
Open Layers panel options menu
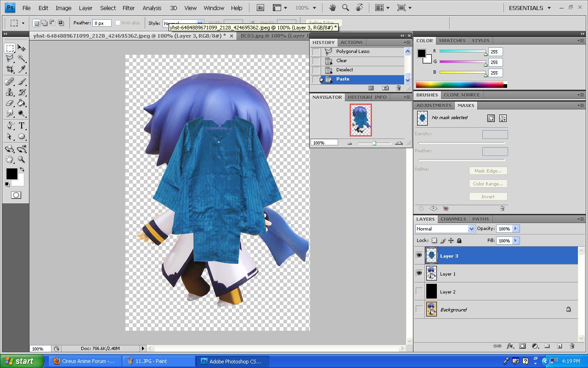click(581, 219)
